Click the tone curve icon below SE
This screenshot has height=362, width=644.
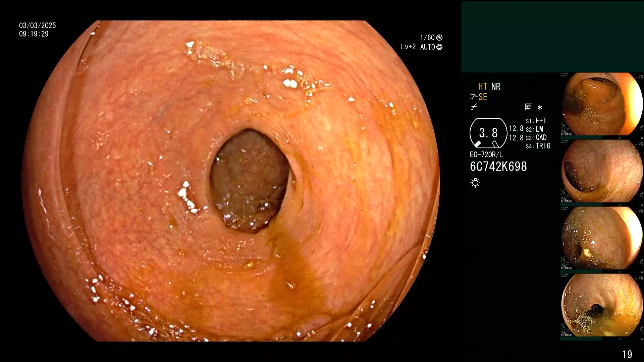point(474,107)
